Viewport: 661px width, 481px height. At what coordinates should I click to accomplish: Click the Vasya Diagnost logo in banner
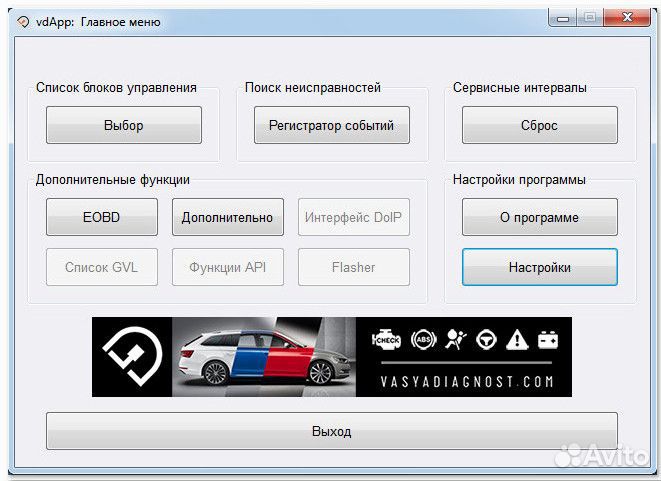click(x=132, y=357)
